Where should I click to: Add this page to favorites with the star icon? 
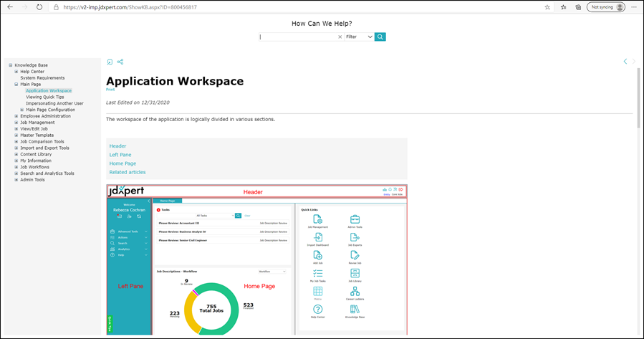[x=547, y=7]
